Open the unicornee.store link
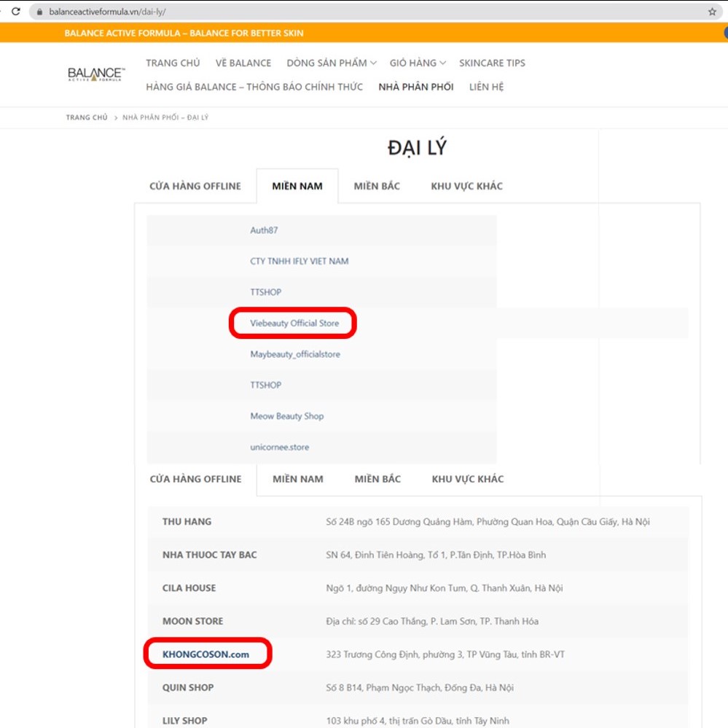Screen dimensions: 728x728 (x=280, y=447)
